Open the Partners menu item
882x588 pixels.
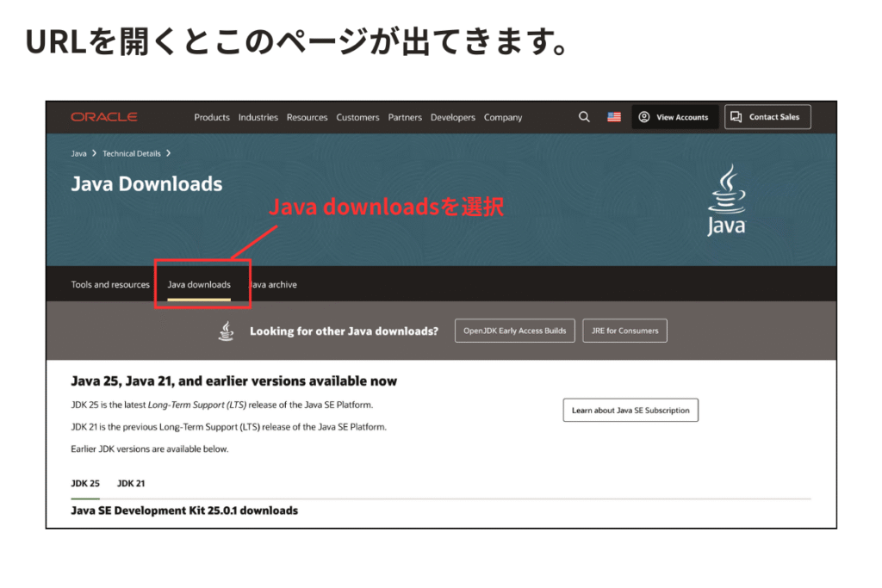click(405, 118)
